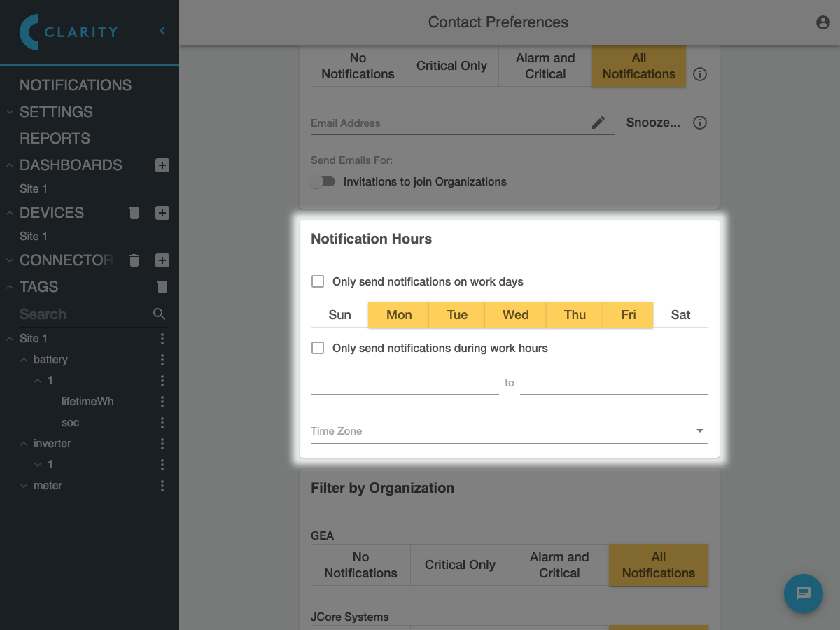Toggle Invitations to join Organizations switch

323,181
